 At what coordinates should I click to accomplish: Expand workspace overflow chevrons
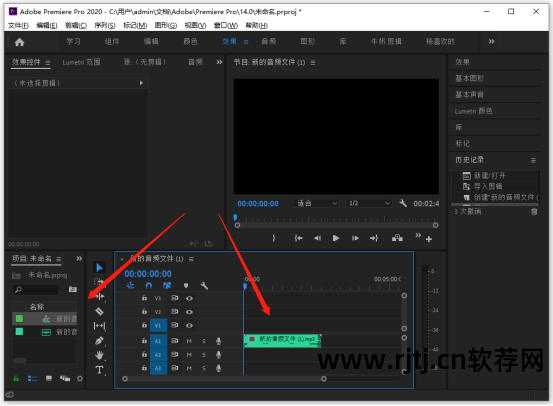click(491, 42)
